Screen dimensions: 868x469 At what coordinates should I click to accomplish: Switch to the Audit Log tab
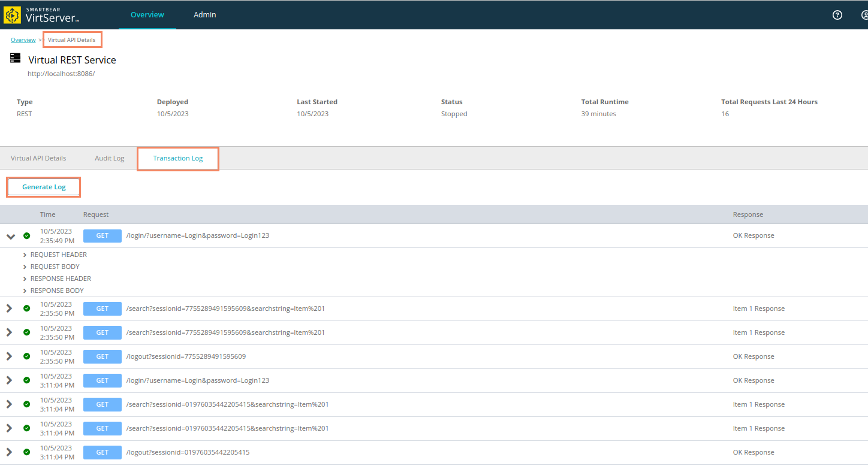pyautogui.click(x=109, y=158)
